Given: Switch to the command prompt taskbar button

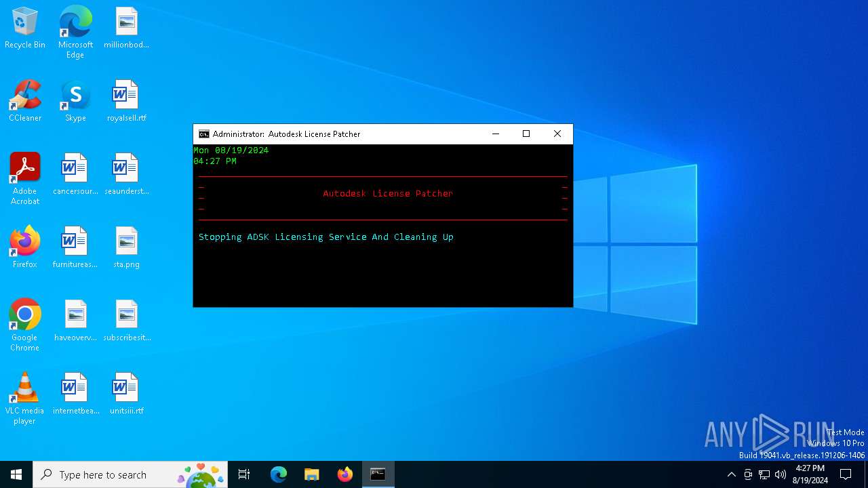Looking at the screenshot, I should 378,474.
